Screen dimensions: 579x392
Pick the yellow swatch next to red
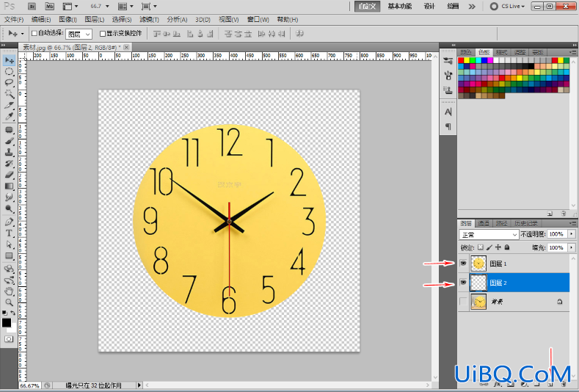(x=467, y=60)
